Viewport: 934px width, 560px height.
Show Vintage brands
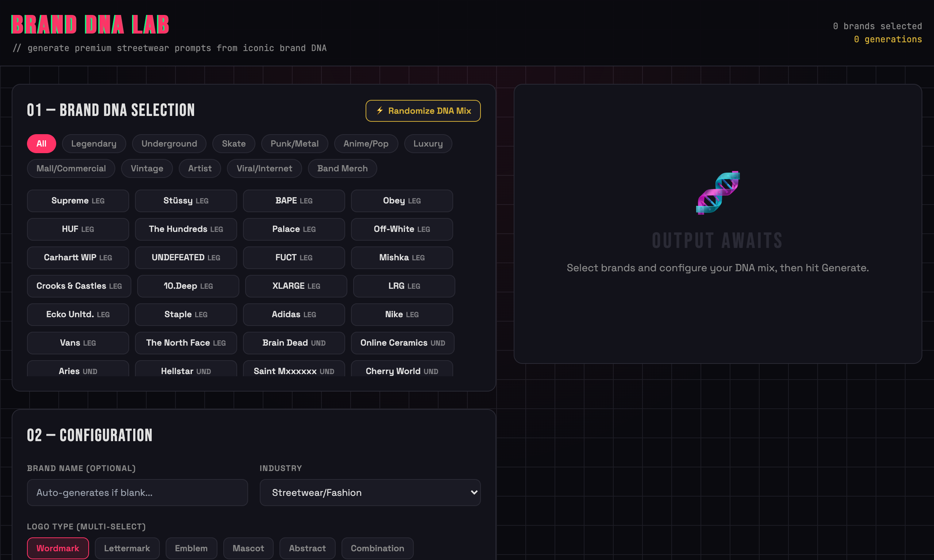tap(147, 168)
